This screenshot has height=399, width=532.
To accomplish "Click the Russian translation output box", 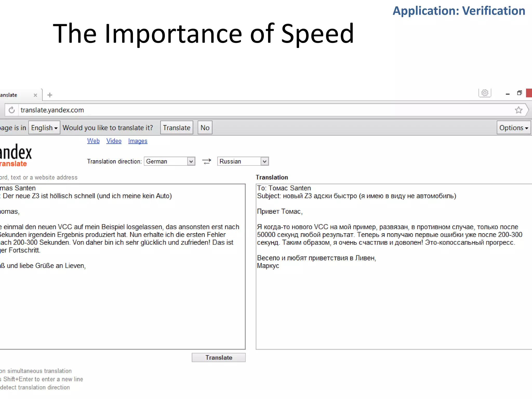I will [x=394, y=267].
